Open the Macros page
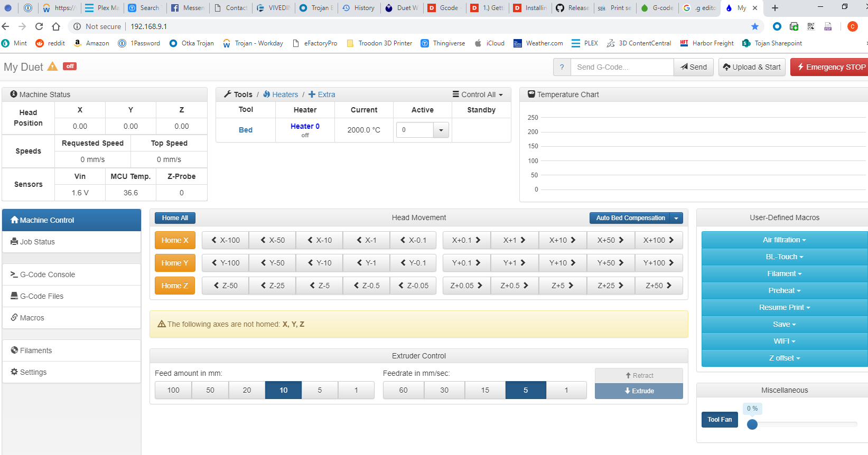The width and height of the screenshot is (868, 455). click(x=71, y=318)
